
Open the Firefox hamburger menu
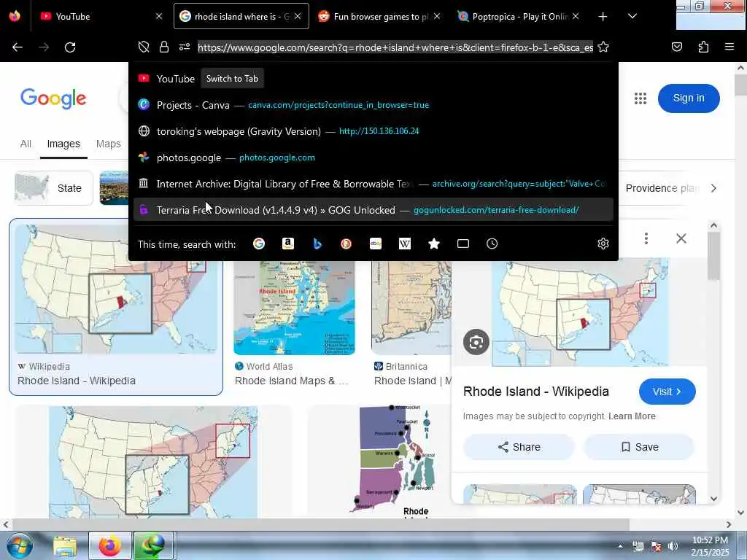click(x=729, y=47)
